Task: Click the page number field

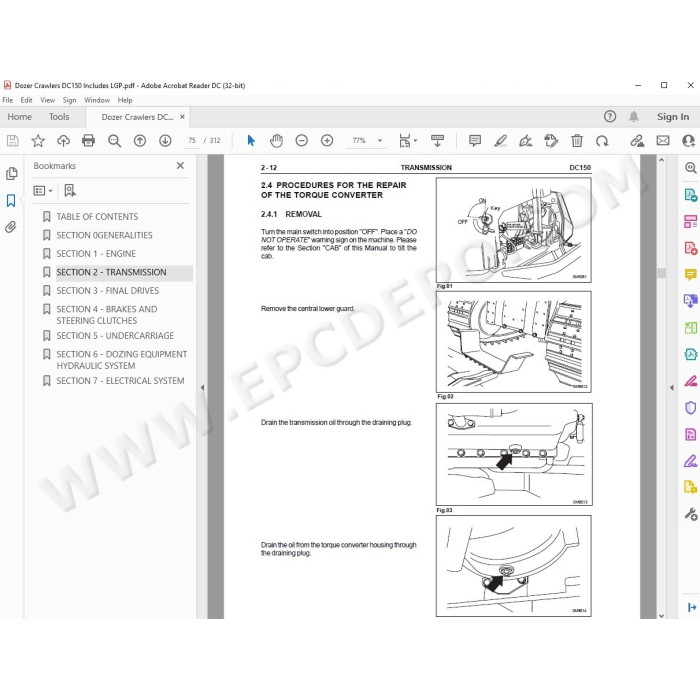Action: tap(192, 141)
